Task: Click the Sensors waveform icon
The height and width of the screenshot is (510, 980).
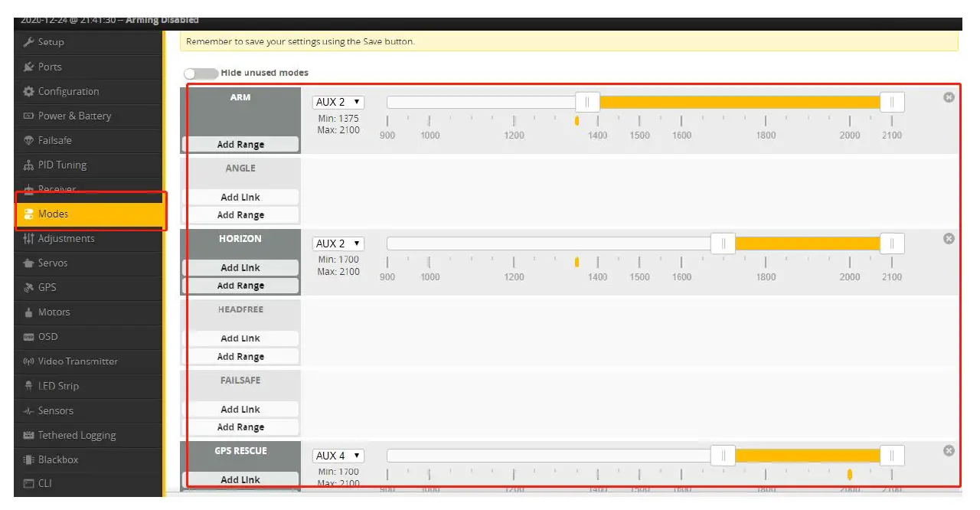Action: point(29,410)
